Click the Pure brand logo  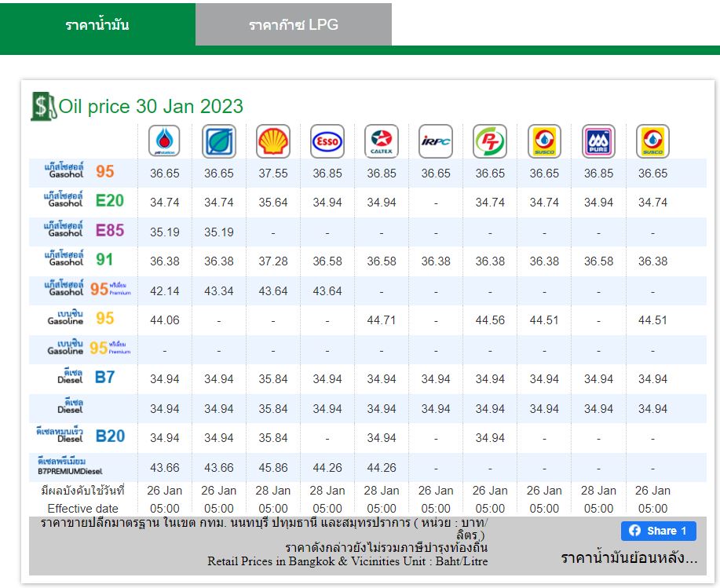coord(598,141)
